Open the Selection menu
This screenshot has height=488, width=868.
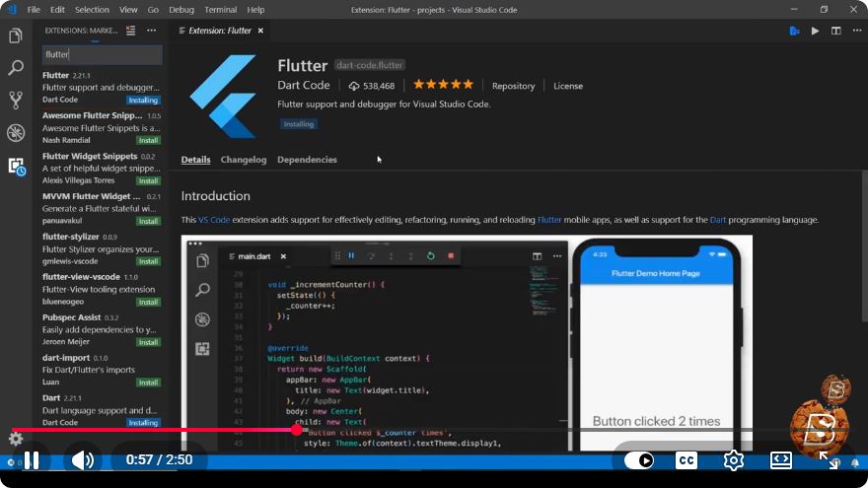point(92,10)
